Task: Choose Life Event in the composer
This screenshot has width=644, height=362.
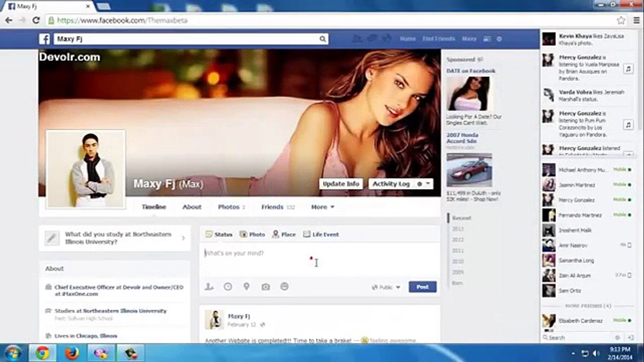Action: pyautogui.click(x=320, y=234)
